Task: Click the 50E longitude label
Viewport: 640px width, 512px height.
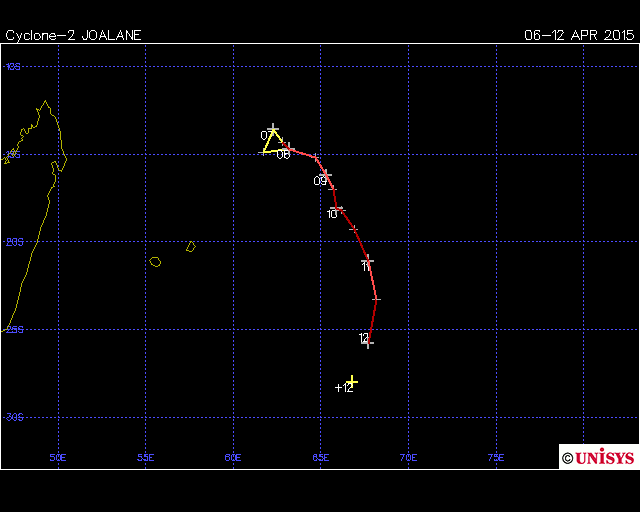Action: click(x=58, y=457)
